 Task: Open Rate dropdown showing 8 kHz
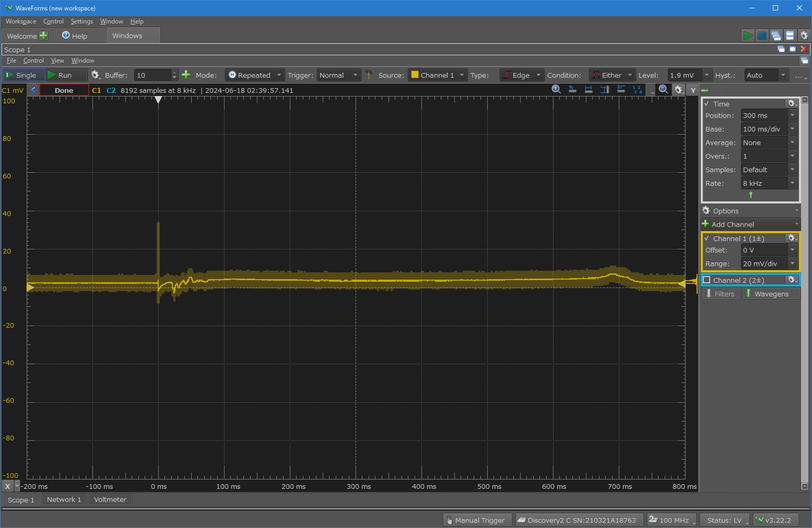coord(792,183)
